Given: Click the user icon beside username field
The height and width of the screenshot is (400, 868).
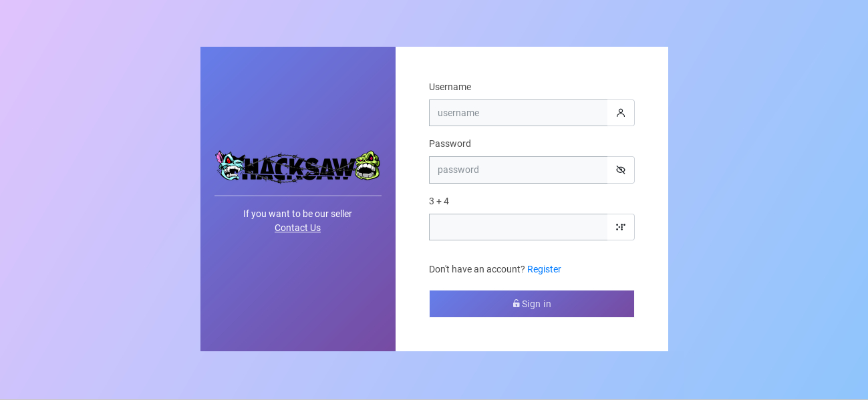Looking at the screenshot, I should [621, 113].
